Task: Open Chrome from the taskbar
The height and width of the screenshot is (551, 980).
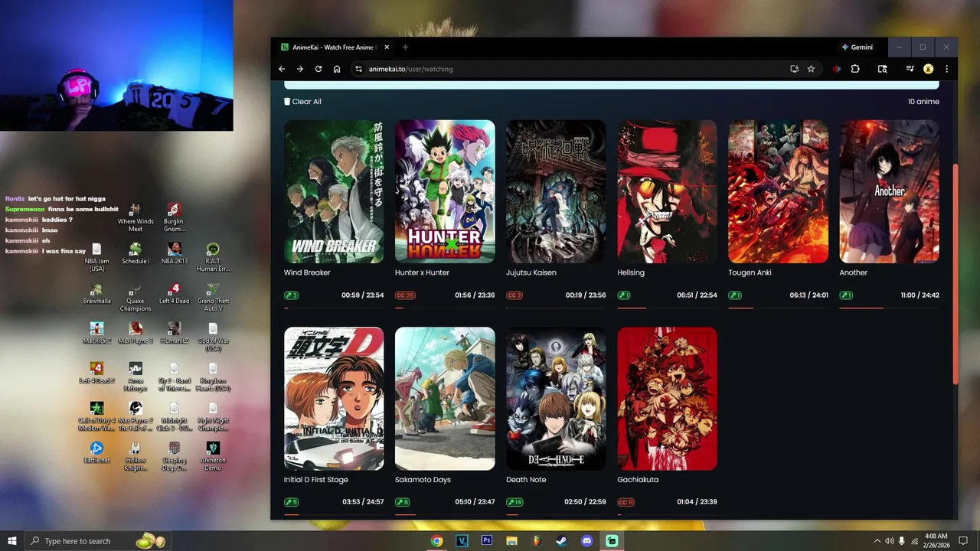Action: coord(436,541)
